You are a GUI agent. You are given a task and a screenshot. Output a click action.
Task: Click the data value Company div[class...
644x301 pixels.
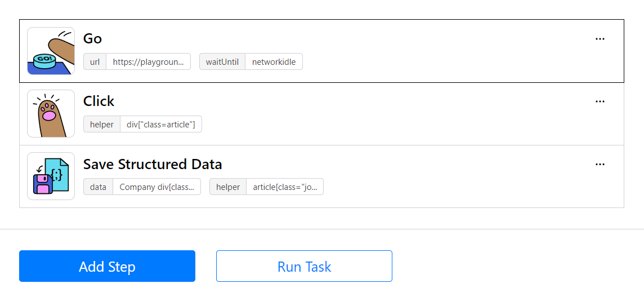156,187
